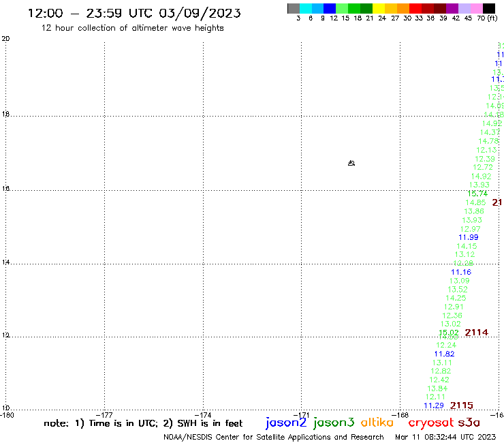Click the wave height value 12.13
This screenshot has height=443, width=504.
pyautogui.click(x=486, y=150)
